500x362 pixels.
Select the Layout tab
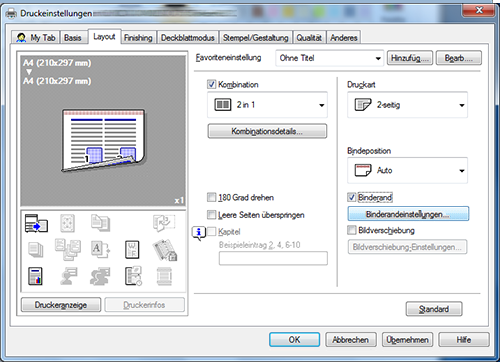point(104,36)
